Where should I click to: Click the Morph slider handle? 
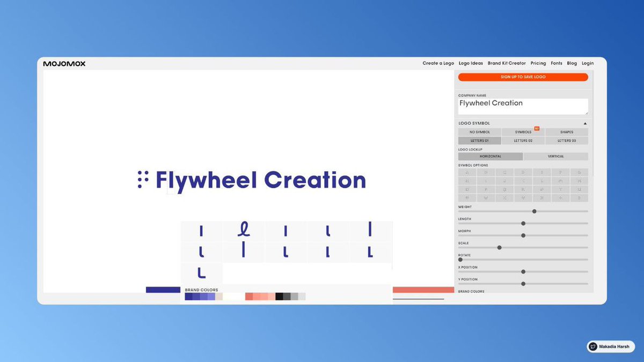pos(523,235)
